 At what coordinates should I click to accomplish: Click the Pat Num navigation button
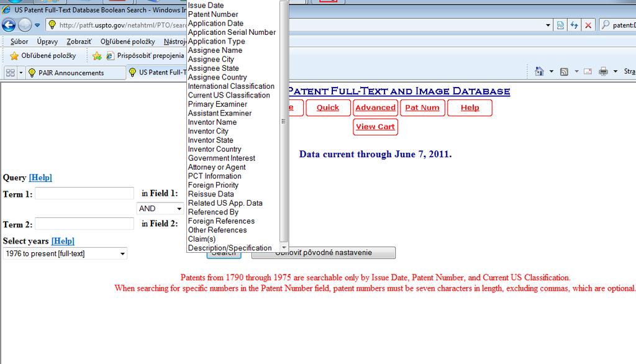[x=422, y=107]
